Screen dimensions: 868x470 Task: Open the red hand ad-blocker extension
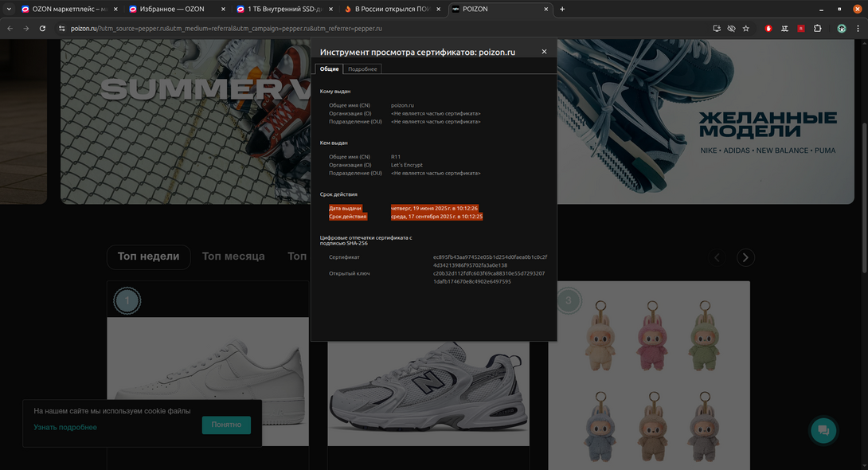768,28
